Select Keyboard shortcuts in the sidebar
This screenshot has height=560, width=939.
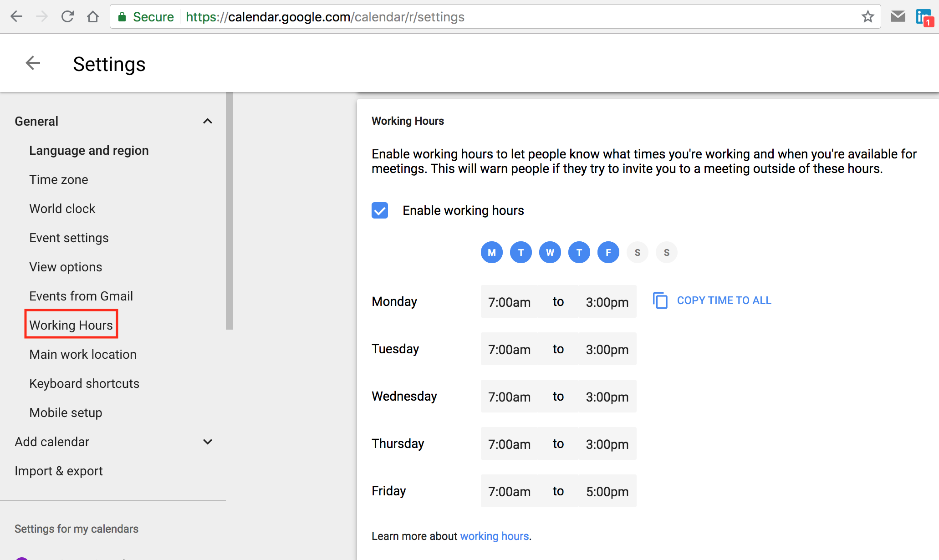click(84, 383)
